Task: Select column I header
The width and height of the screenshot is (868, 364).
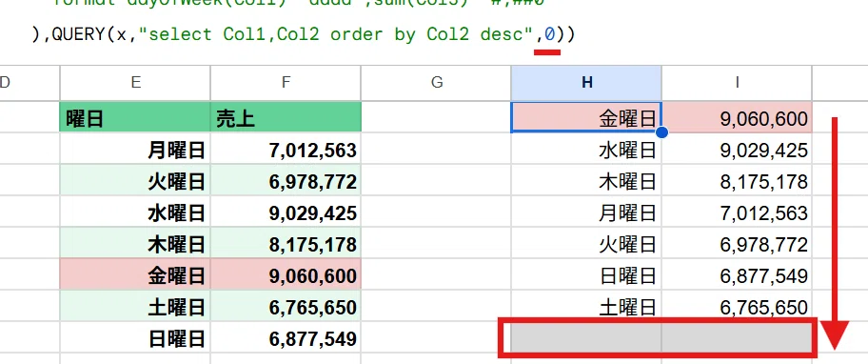Action: tap(737, 83)
